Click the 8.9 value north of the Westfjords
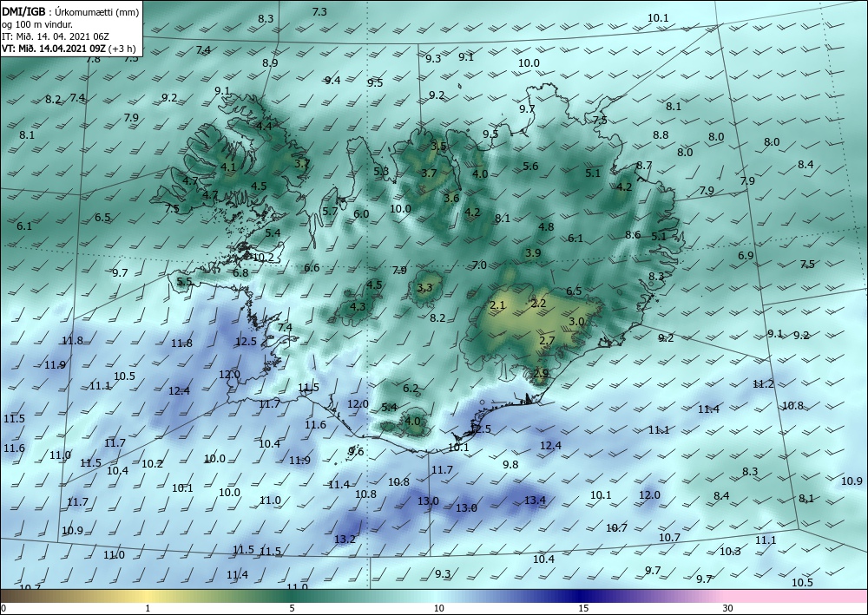The image size is (868, 615). click(270, 63)
